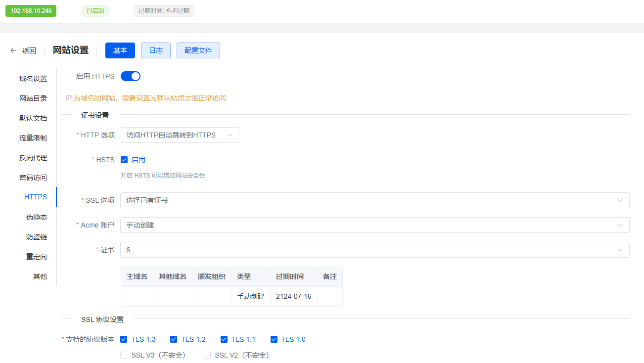Viewport: 644px width, 363px height.
Task: Open 域名设置 in the sidebar
Action: 33,79
